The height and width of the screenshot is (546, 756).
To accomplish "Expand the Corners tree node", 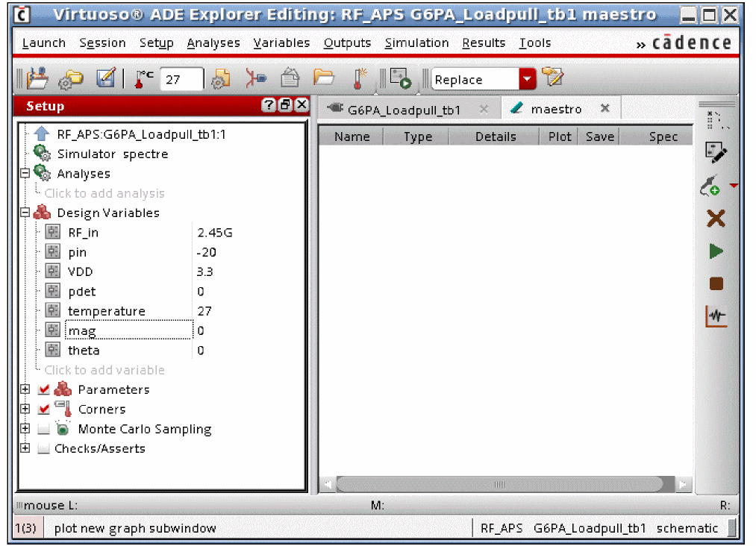I will click(25, 409).
